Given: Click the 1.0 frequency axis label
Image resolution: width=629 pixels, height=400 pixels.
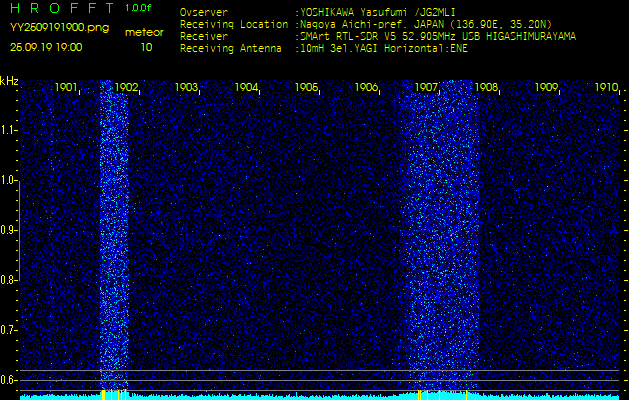Looking at the screenshot, I should (x=8, y=181).
